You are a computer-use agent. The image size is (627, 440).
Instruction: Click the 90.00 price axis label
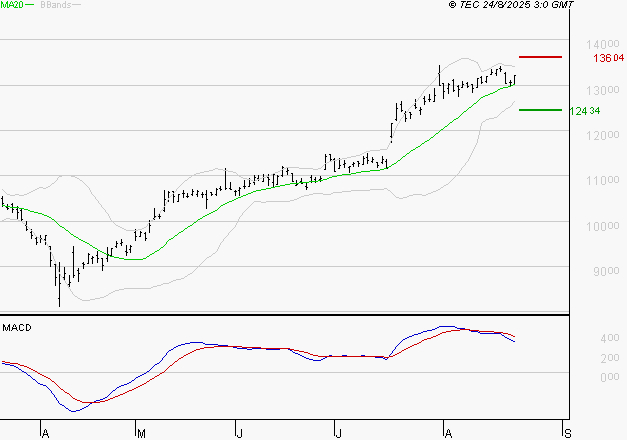606,271
